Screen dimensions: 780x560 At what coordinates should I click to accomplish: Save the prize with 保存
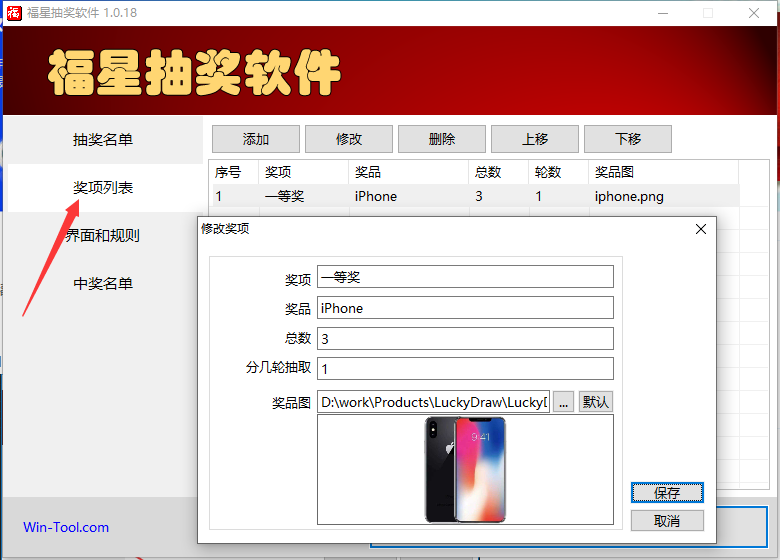(x=667, y=493)
